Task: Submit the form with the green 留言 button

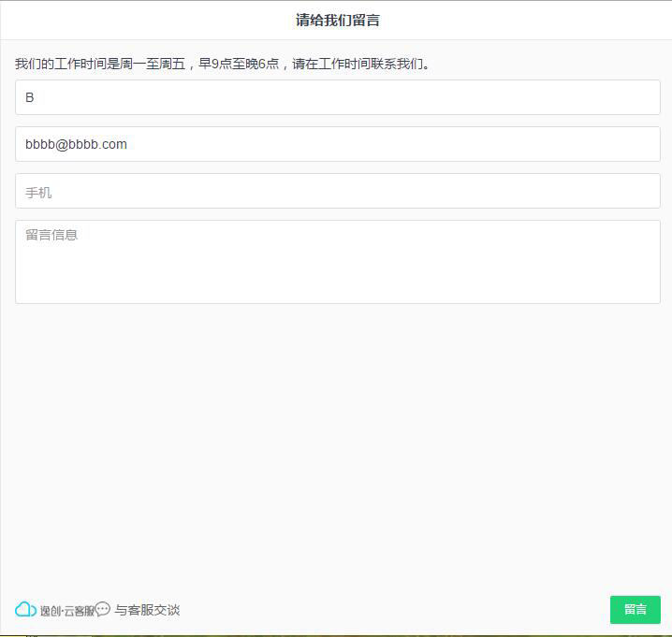Action: 635,610
